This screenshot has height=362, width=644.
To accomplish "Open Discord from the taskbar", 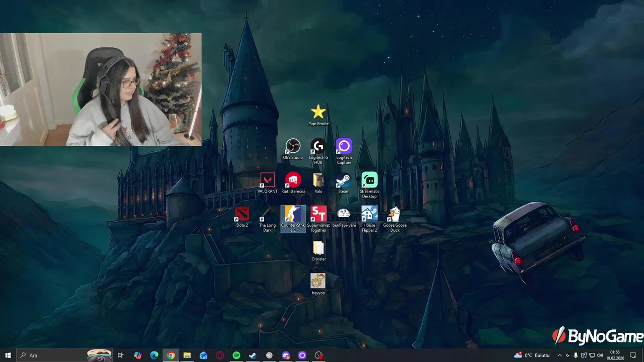I will coord(286,355).
